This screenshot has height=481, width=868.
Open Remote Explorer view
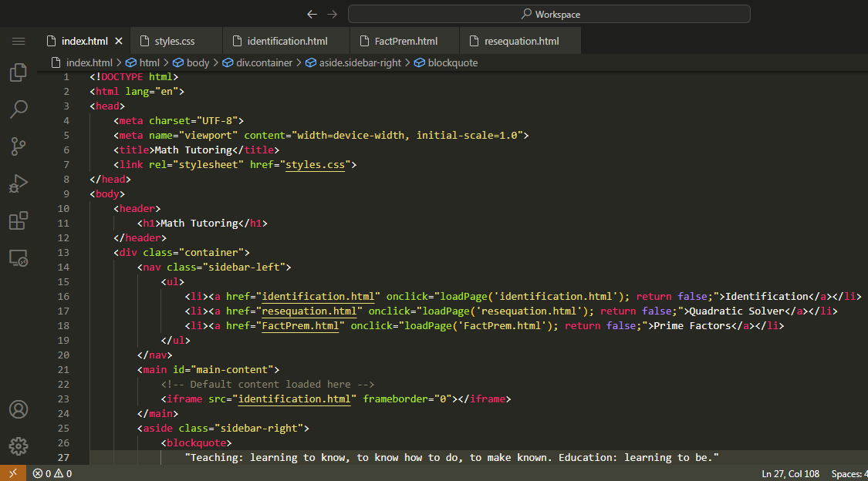pos(19,258)
